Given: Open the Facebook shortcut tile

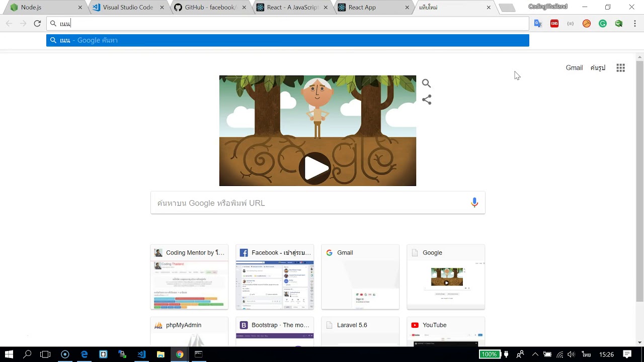Looking at the screenshot, I should 275,277.
